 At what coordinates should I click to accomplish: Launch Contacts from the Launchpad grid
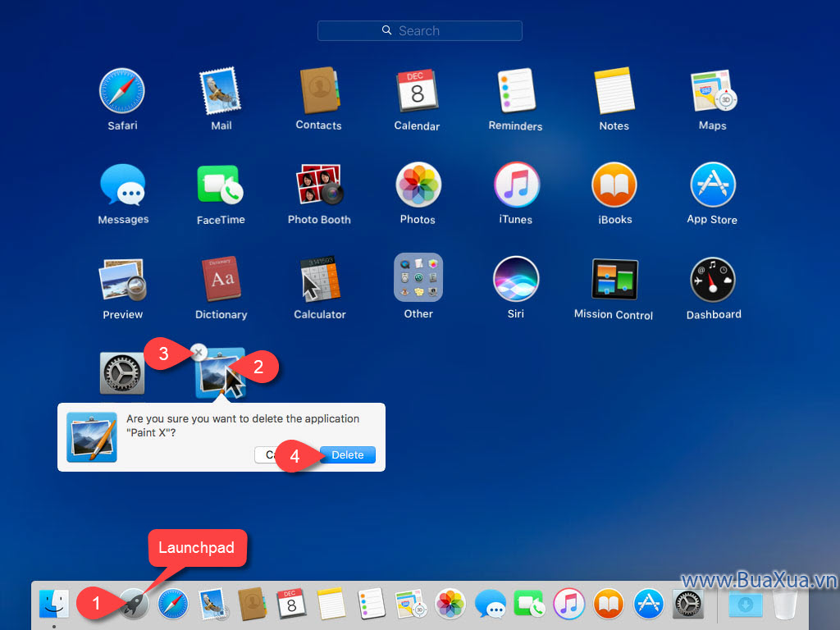(x=319, y=90)
